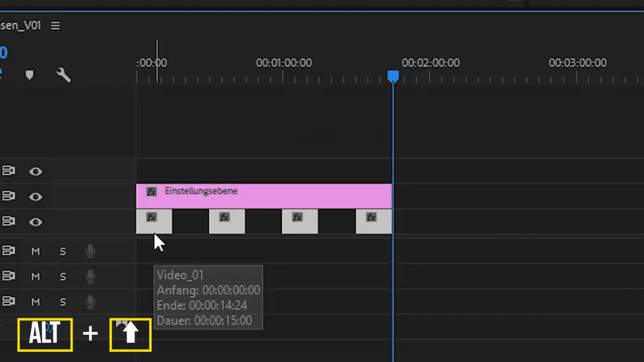Screen dimensions: 644x362
Task: Mute the first audio track
Action: tap(36, 251)
